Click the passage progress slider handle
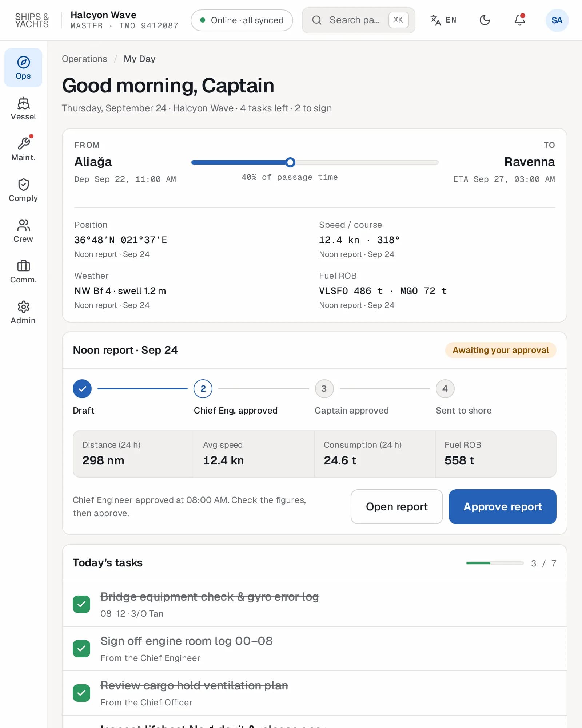This screenshot has width=582, height=728. pos(290,162)
